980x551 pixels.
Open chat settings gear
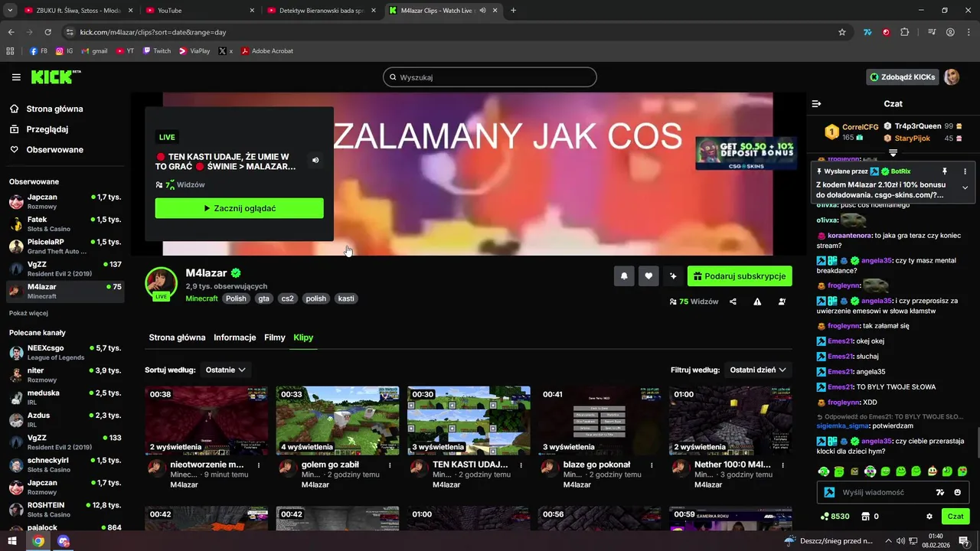tap(929, 517)
